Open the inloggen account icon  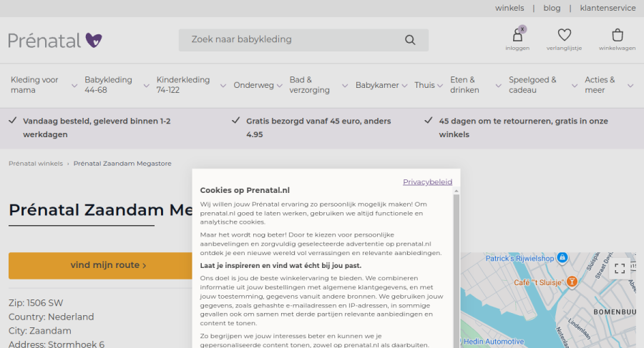tap(517, 35)
